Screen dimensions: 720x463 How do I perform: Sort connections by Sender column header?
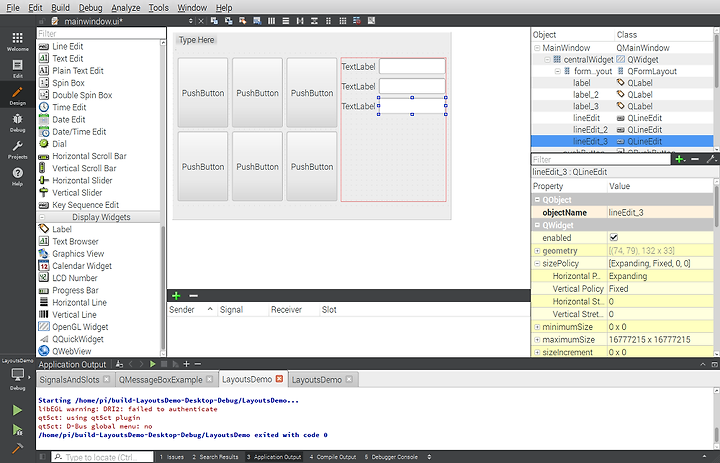(x=191, y=310)
